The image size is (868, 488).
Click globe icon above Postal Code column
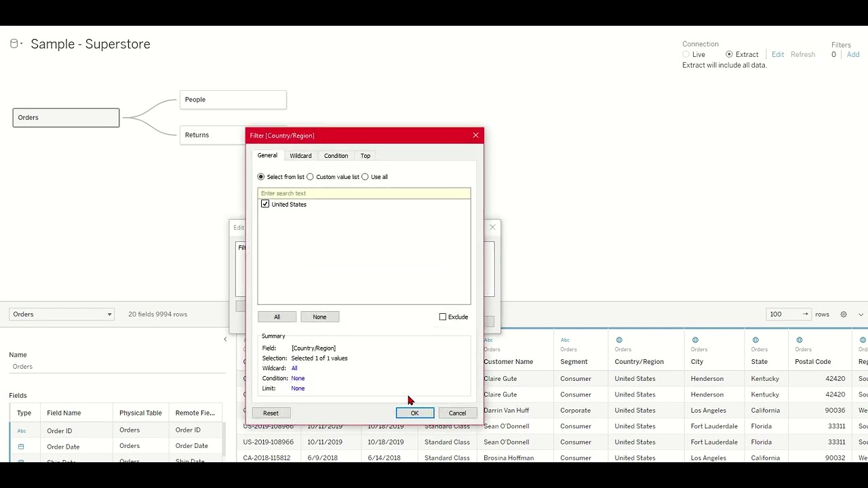[800, 340]
